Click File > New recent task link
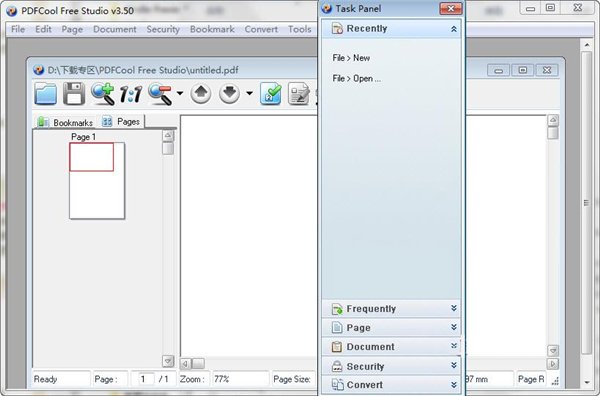The image size is (600, 396). click(351, 58)
